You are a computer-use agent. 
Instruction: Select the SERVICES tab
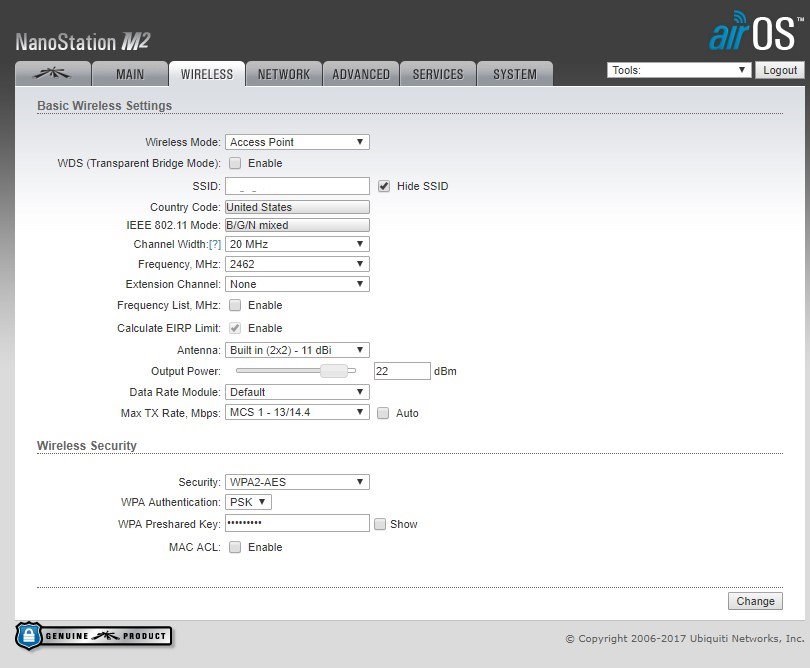tap(438, 74)
